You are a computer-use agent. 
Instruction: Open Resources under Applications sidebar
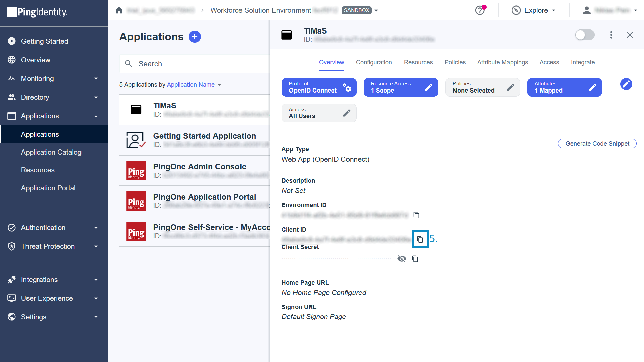click(x=38, y=170)
